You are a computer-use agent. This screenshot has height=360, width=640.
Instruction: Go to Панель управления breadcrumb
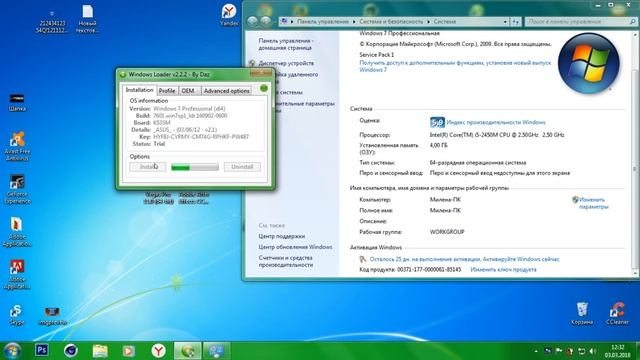point(323,22)
